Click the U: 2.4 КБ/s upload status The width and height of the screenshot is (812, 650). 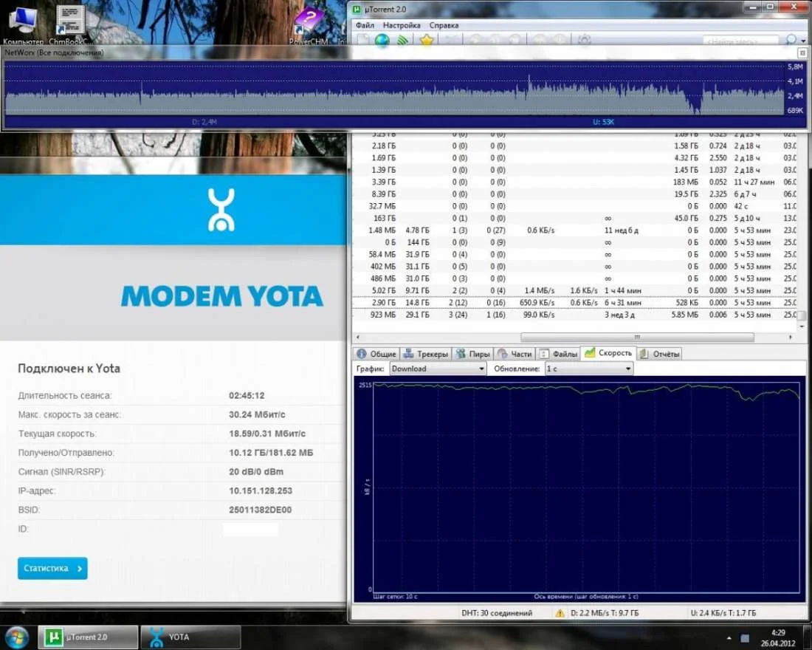pos(723,613)
